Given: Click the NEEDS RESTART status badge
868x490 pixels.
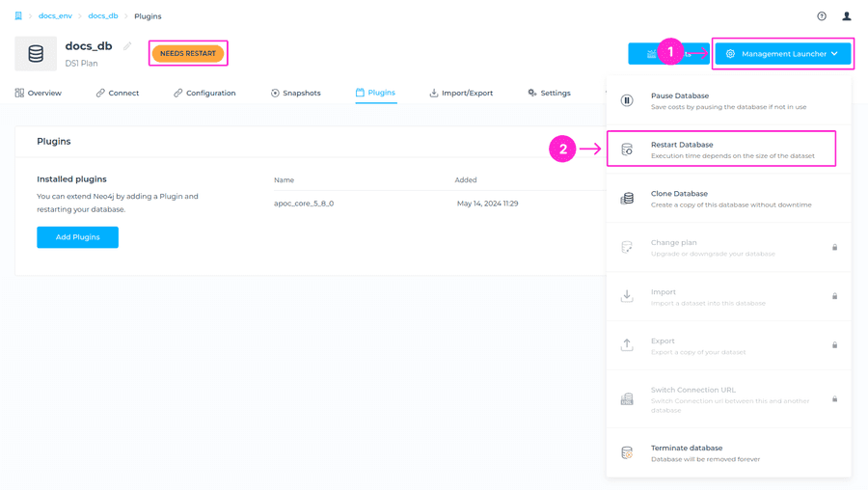Looking at the screenshot, I should click(x=188, y=54).
